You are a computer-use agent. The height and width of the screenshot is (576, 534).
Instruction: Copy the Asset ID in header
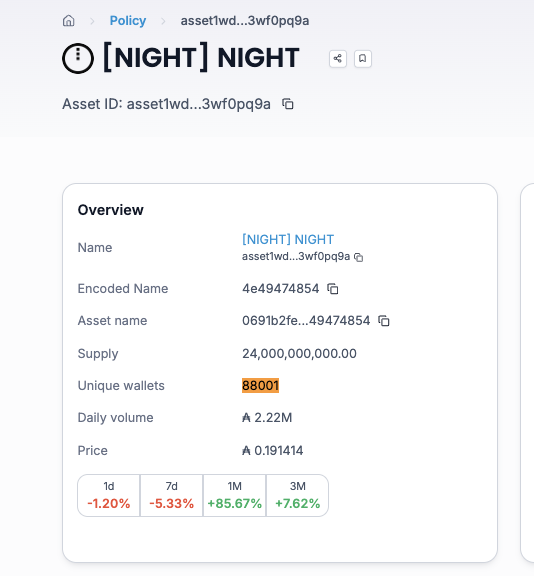point(288,104)
